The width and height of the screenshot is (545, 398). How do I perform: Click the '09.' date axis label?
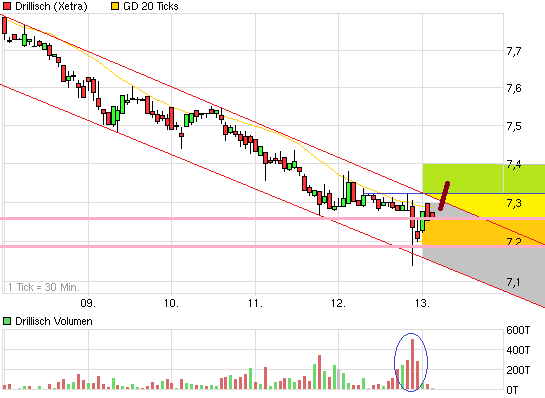[x=88, y=303]
